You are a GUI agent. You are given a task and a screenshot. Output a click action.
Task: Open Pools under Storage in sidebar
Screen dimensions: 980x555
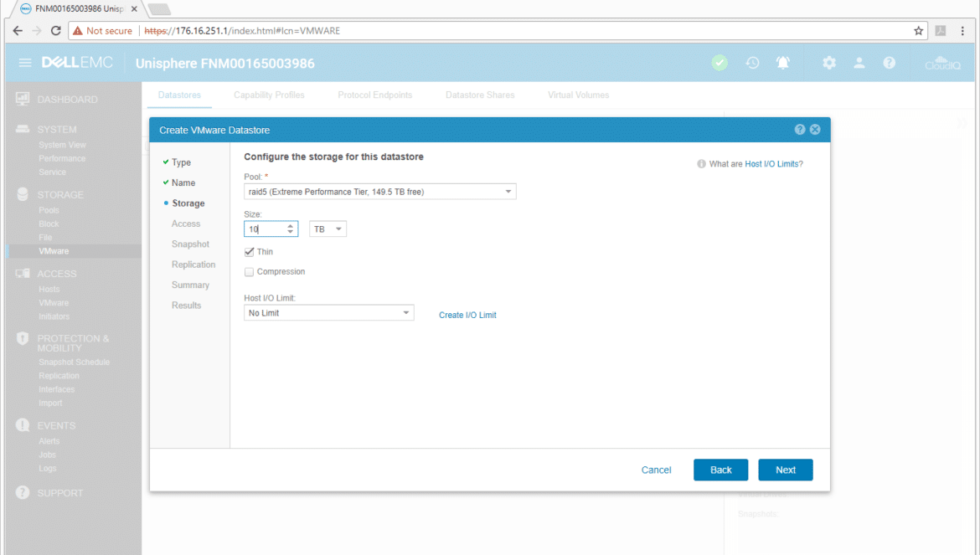49,210
